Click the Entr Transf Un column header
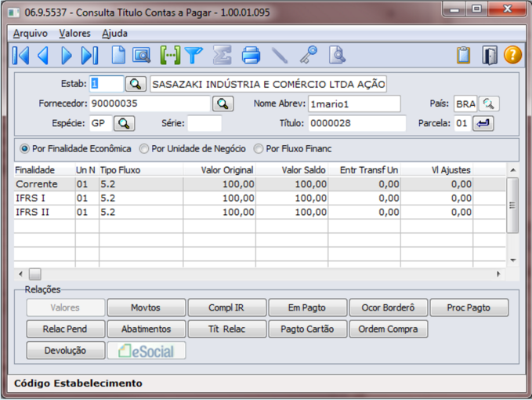 pyautogui.click(x=364, y=169)
